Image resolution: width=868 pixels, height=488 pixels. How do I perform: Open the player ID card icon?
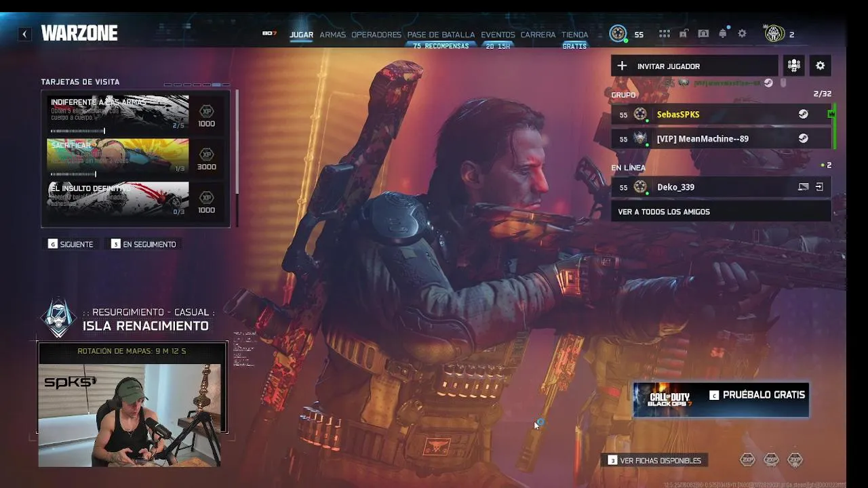tap(703, 34)
